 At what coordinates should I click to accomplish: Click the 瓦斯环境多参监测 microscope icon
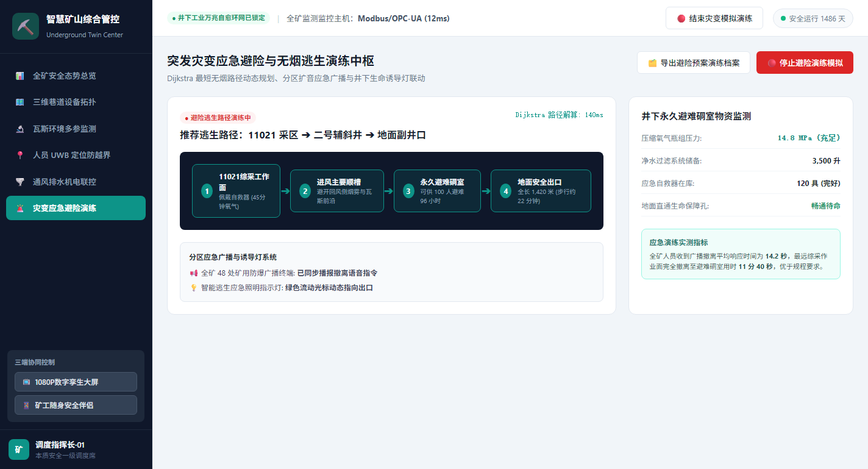(x=20, y=129)
